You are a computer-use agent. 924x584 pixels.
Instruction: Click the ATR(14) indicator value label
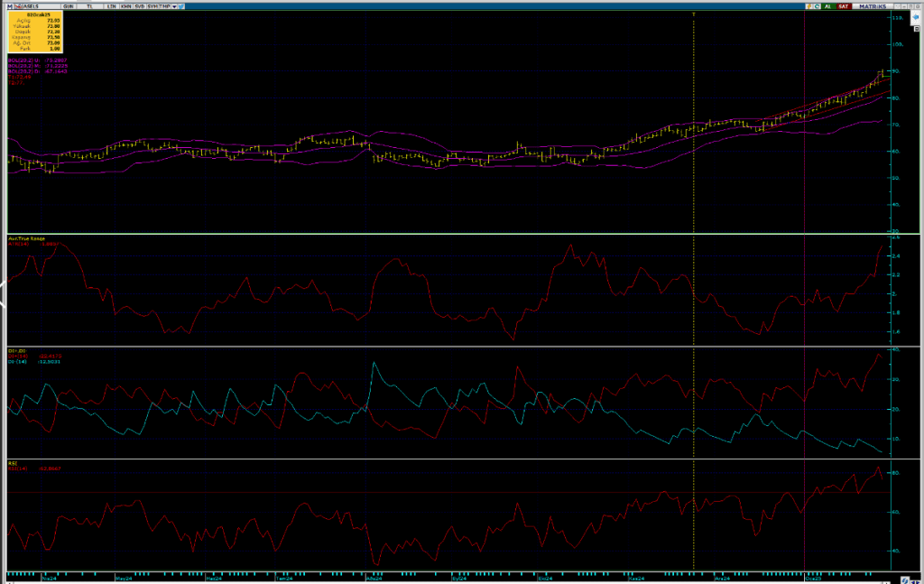coord(33,244)
